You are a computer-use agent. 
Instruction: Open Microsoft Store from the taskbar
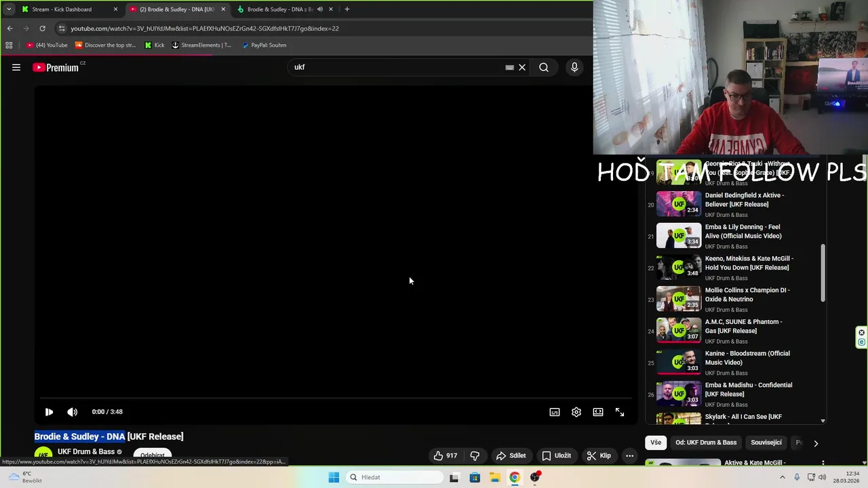click(475, 477)
